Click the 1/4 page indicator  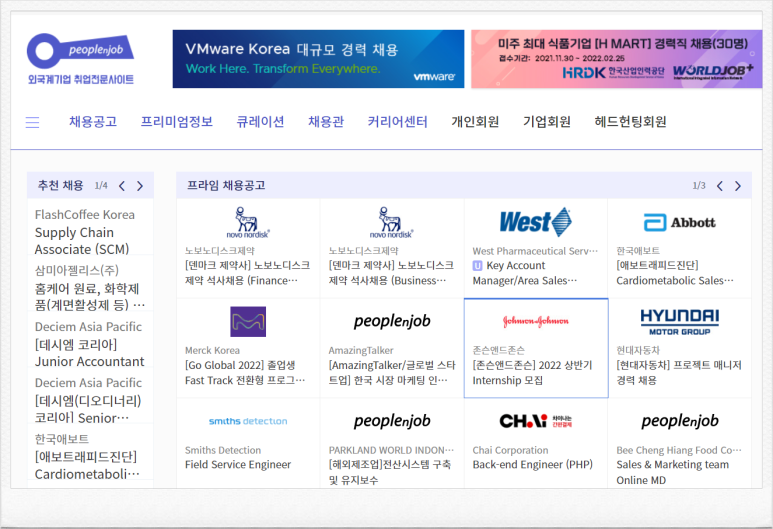tap(101, 186)
